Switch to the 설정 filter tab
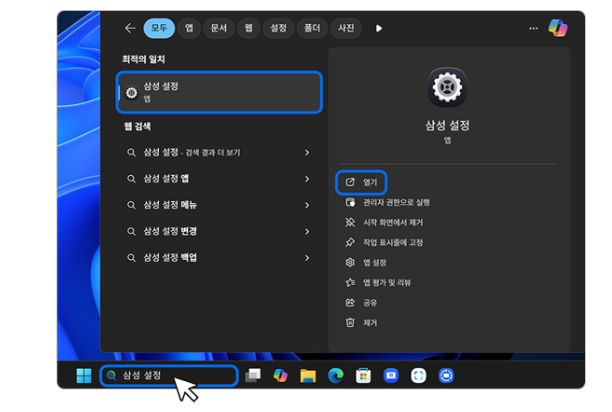The height and width of the screenshot is (412, 612). (278, 28)
